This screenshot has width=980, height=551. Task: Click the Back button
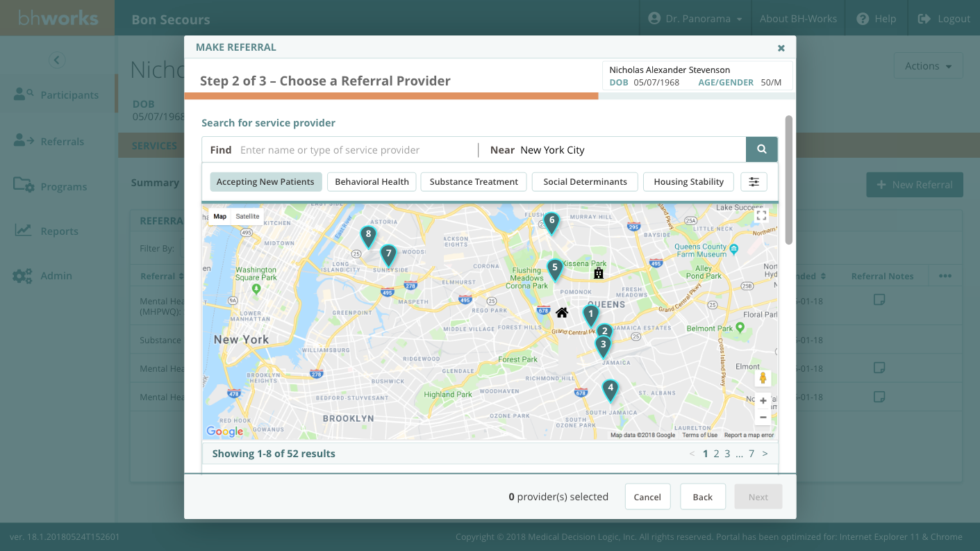[x=703, y=497]
